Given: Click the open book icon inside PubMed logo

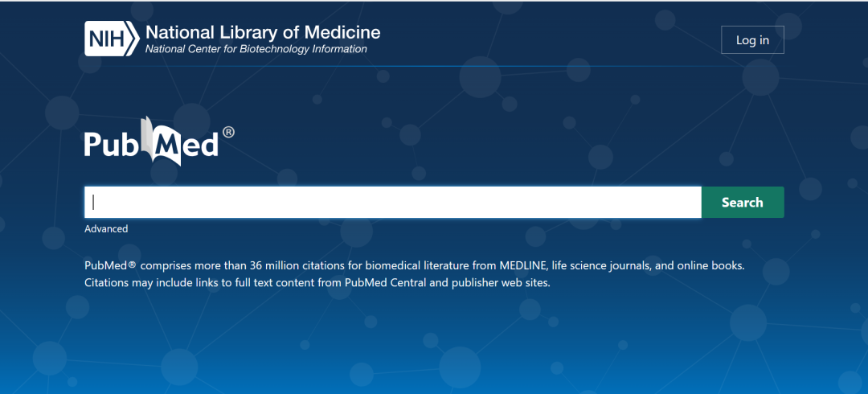Looking at the screenshot, I should point(161,142).
